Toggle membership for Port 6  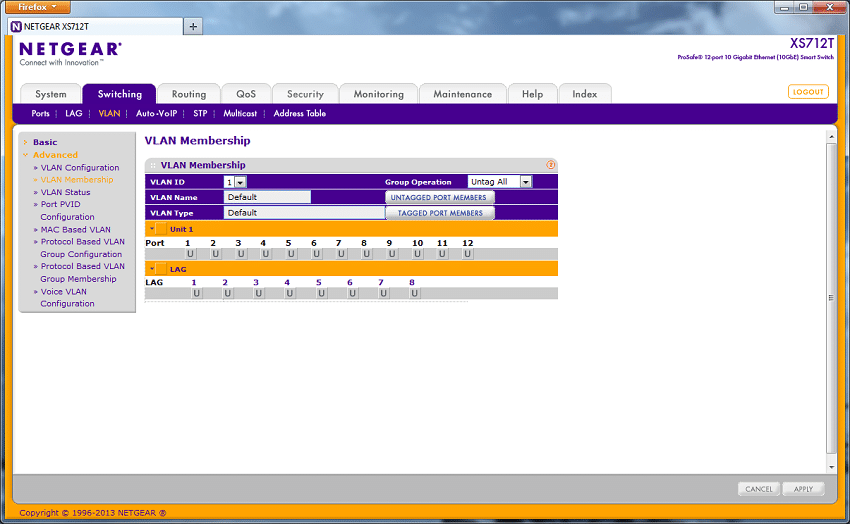(317, 254)
